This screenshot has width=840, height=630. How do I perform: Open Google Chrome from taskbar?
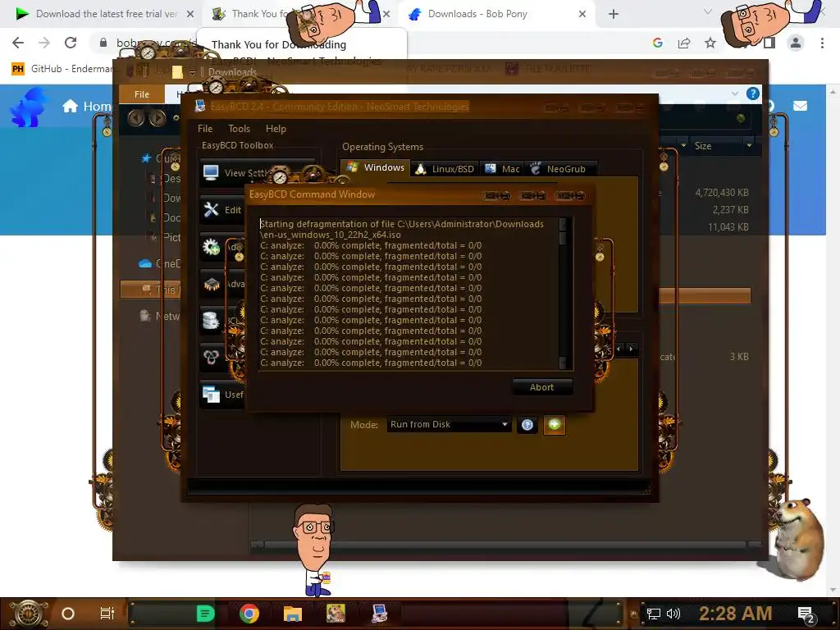click(x=249, y=614)
